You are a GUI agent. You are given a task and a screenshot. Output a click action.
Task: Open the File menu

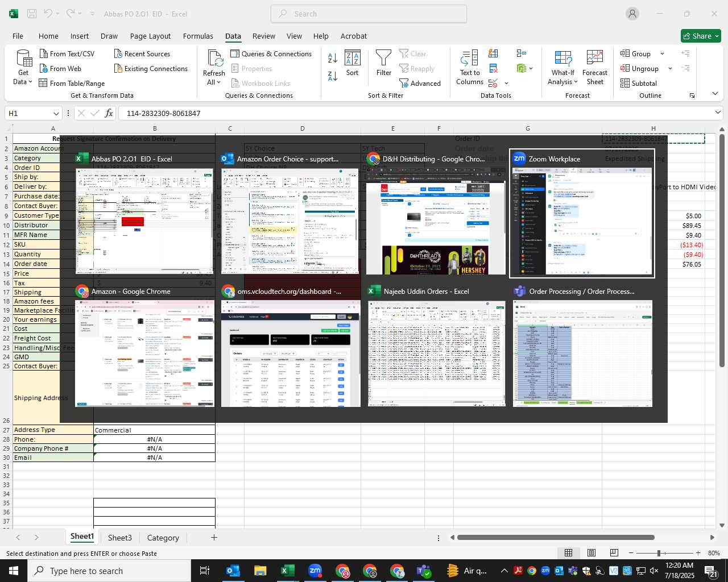tap(18, 36)
